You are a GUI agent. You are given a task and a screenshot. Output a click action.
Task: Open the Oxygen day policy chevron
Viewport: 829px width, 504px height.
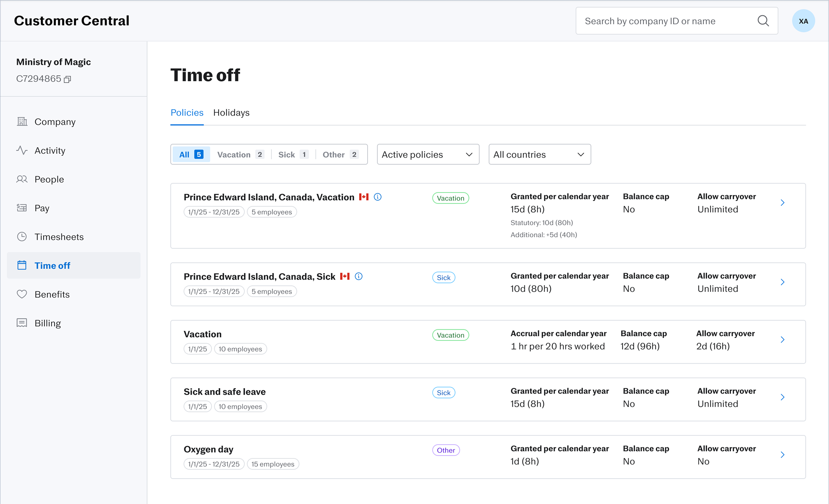coord(782,455)
